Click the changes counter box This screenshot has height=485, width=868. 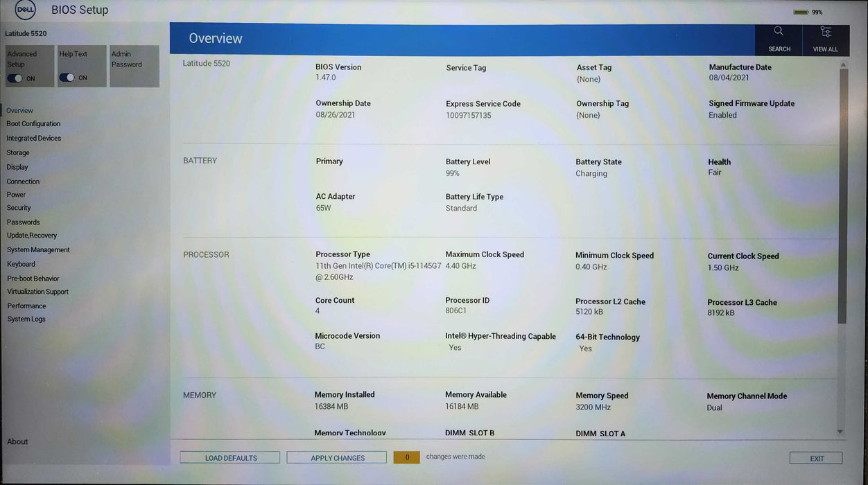click(406, 457)
